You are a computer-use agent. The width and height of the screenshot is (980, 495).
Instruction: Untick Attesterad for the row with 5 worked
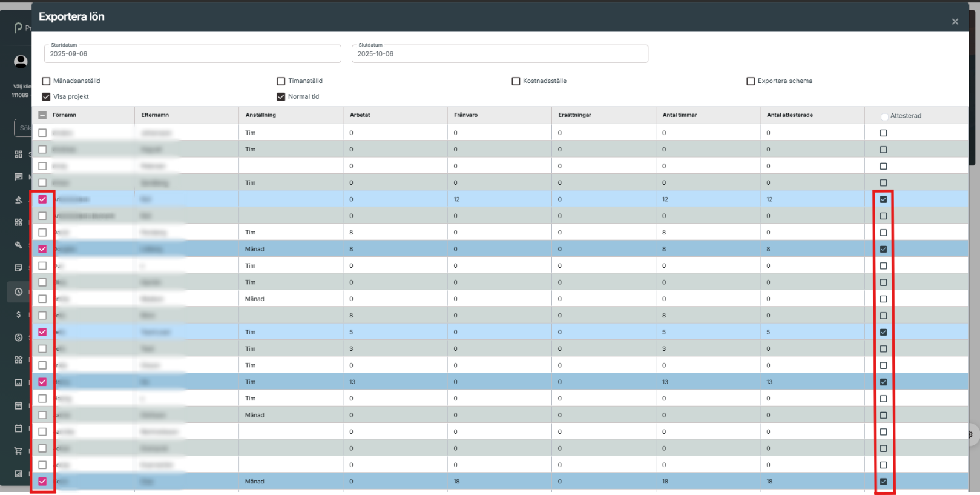[883, 332]
